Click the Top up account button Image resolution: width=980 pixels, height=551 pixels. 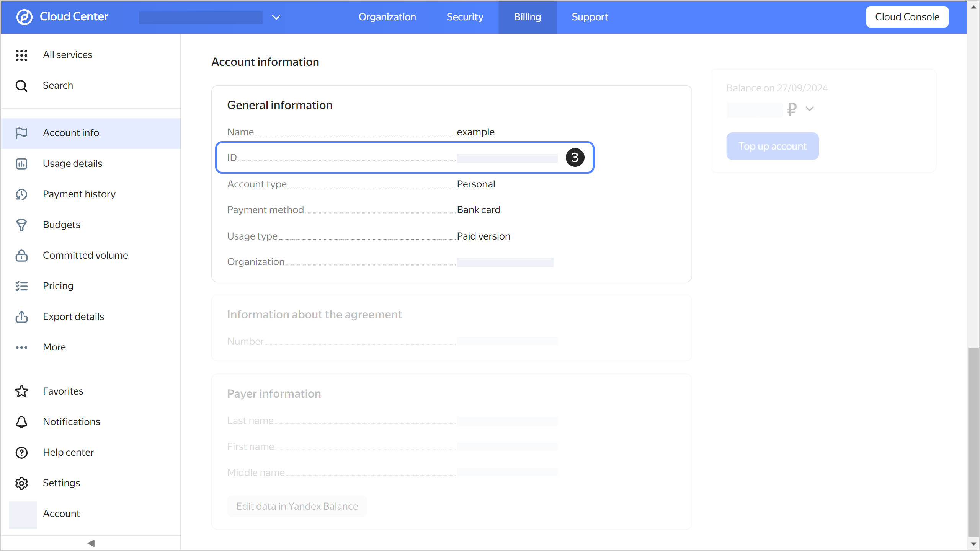pyautogui.click(x=772, y=146)
